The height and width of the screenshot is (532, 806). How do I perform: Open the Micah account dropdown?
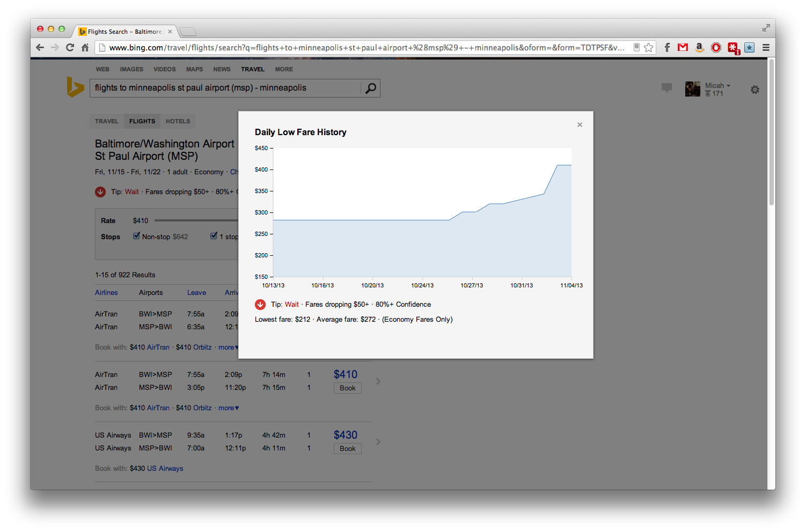coord(717,86)
